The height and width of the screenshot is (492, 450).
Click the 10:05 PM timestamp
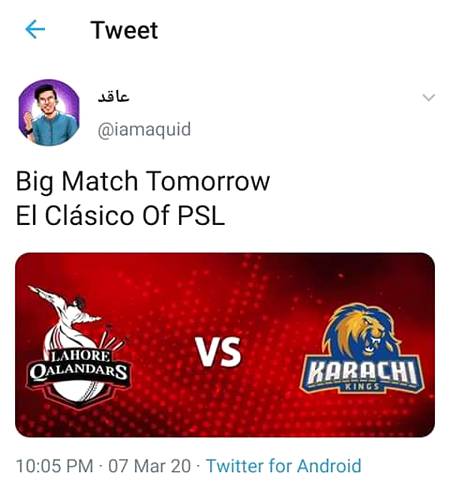55,466
